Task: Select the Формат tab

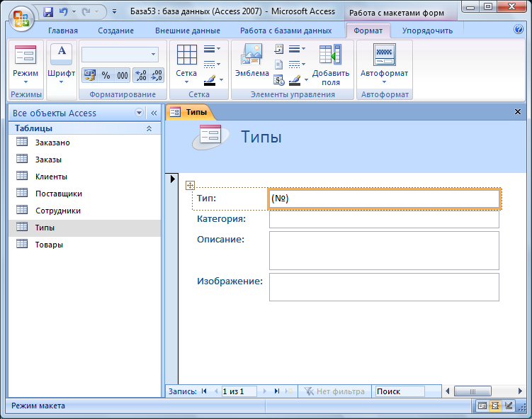Action: (368, 30)
